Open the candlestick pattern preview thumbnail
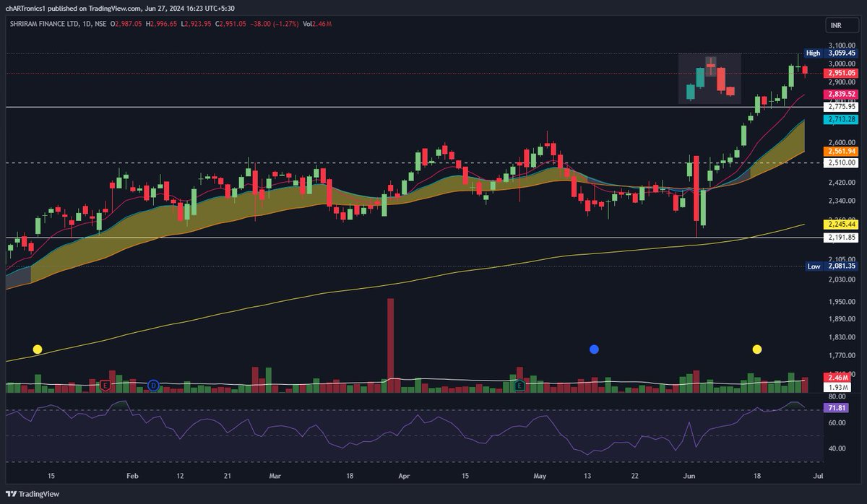 click(709, 79)
